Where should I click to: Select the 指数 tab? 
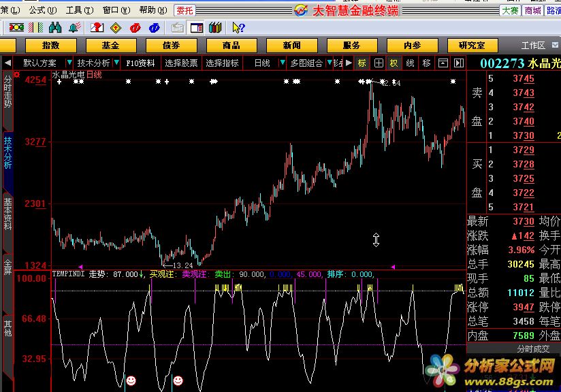tap(51, 46)
